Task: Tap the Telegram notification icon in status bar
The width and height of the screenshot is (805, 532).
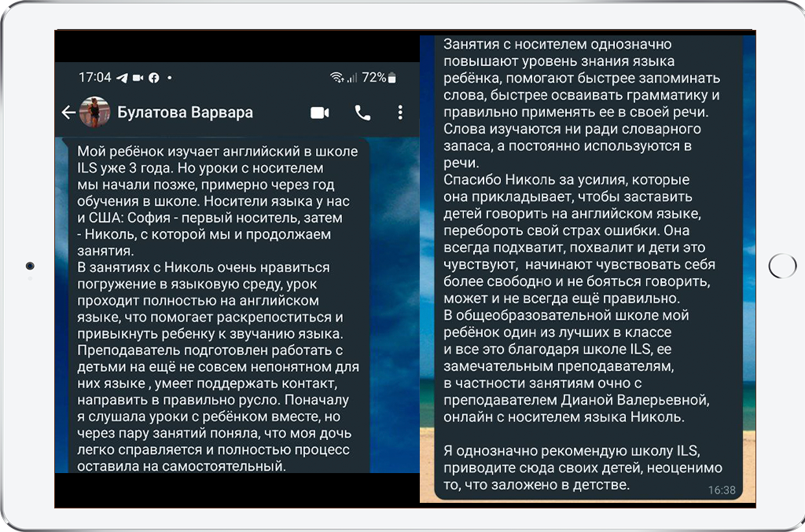Action: (122, 78)
